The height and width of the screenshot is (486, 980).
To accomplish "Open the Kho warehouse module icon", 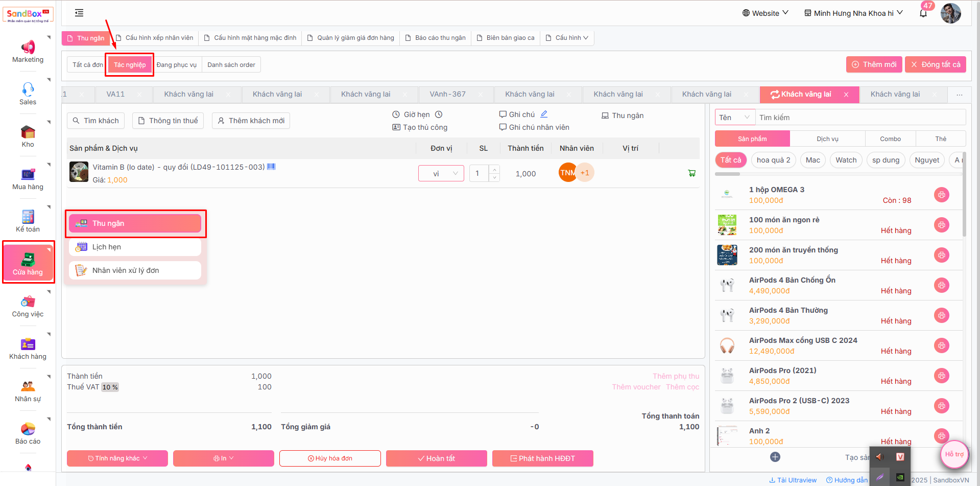I will coord(28,132).
